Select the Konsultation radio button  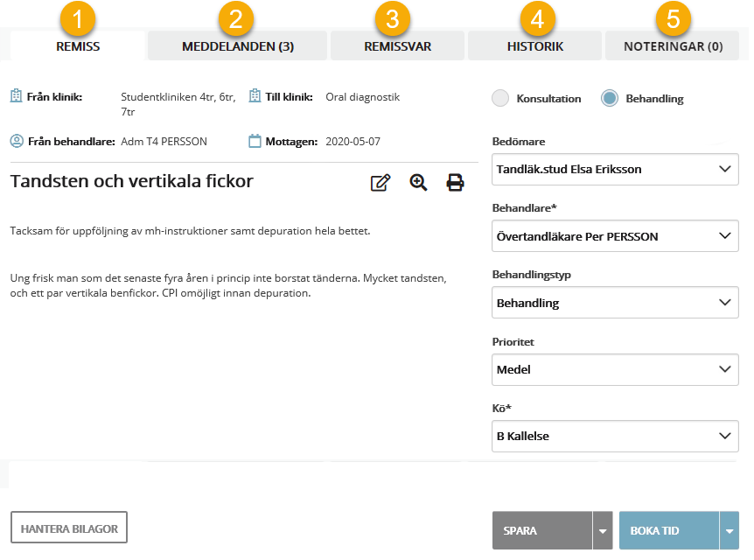tap(500, 99)
